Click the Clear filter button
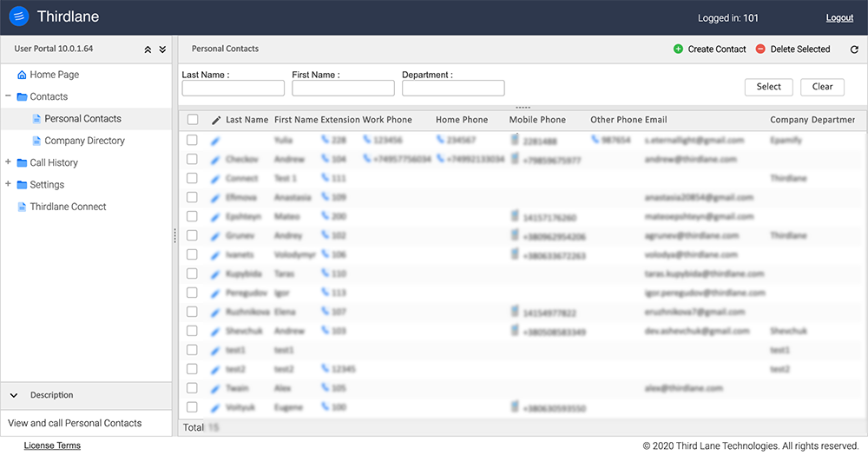This screenshot has height=455, width=868. click(822, 87)
